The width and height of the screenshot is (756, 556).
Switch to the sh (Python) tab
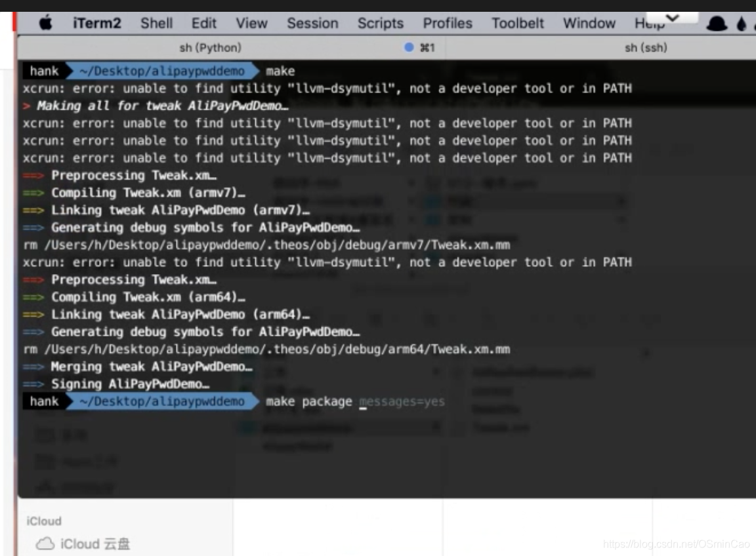pos(210,48)
